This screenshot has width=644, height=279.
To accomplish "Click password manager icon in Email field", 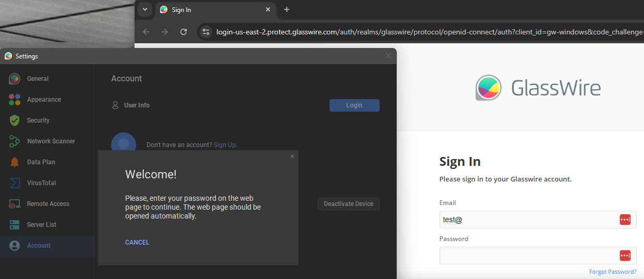I will point(625,220).
